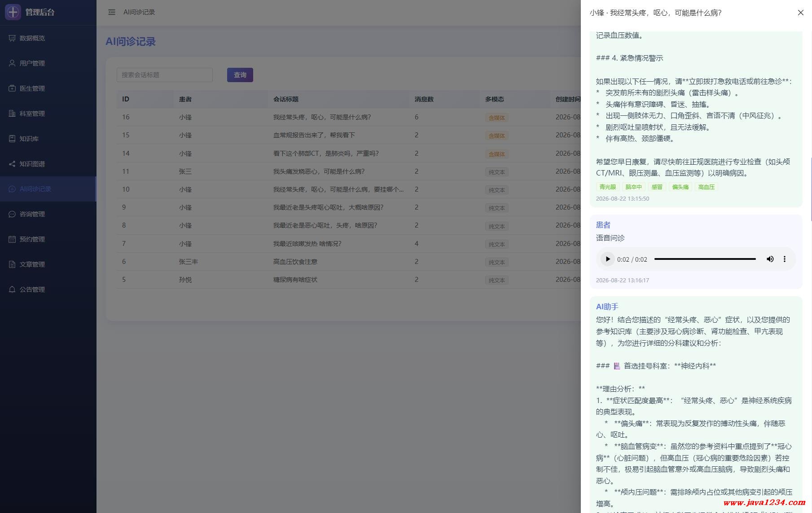This screenshot has width=812, height=513.
Task: Toggle the sidebar hamburger menu icon
Action: [x=112, y=12]
